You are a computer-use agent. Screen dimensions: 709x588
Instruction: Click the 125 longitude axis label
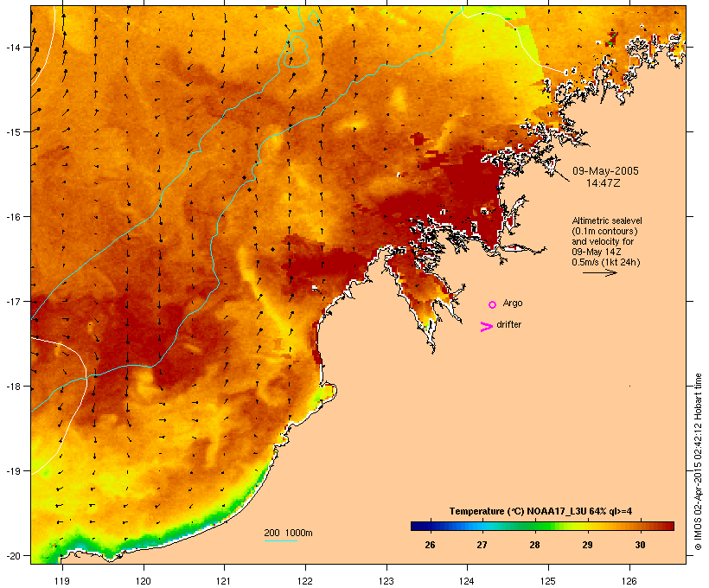[x=548, y=581]
